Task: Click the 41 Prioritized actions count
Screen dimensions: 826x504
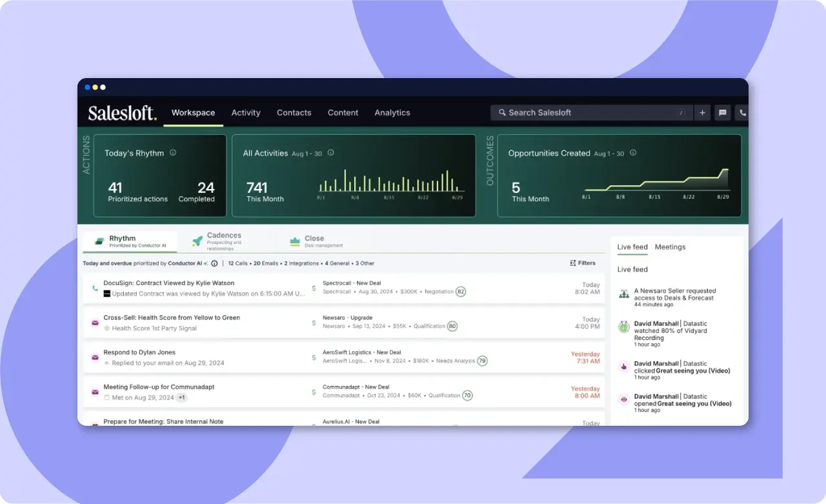Action: click(137, 192)
